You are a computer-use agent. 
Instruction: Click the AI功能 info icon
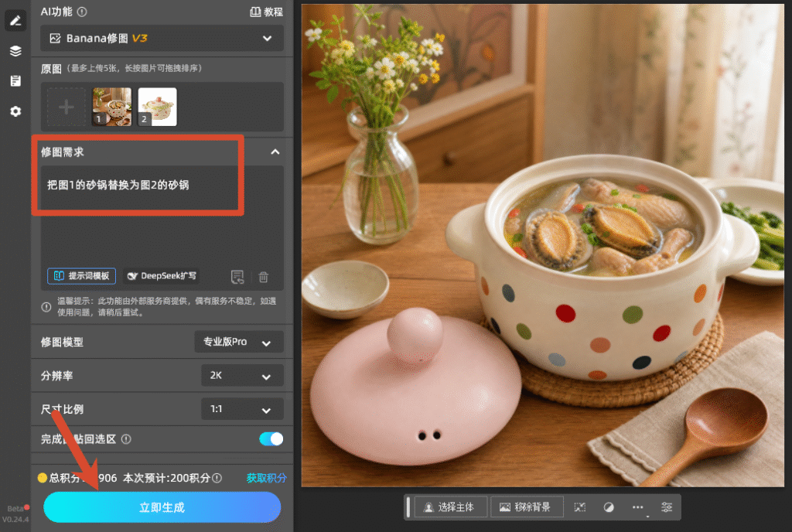[x=82, y=12]
